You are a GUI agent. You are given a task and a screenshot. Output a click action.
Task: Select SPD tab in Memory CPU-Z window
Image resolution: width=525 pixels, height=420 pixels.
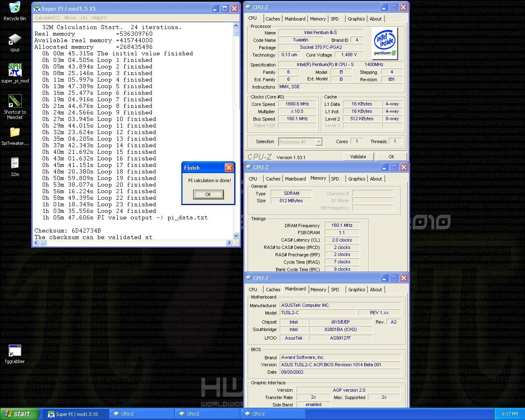(x=335, y=179)
